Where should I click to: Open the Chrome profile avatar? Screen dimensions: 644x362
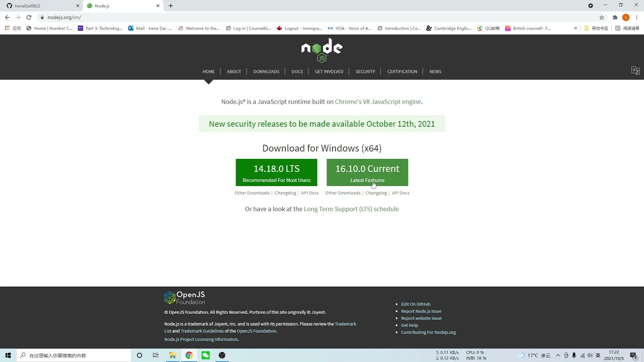pyautogui.click(x=626, y=17)
